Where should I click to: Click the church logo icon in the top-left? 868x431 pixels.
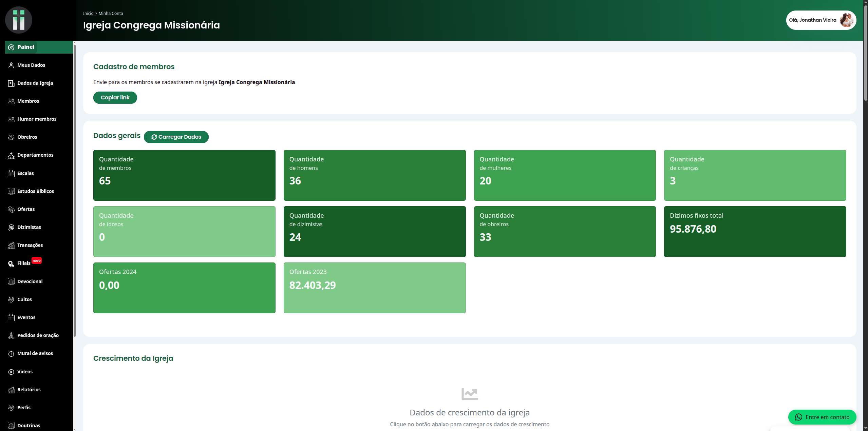click(x=19, y=20)
